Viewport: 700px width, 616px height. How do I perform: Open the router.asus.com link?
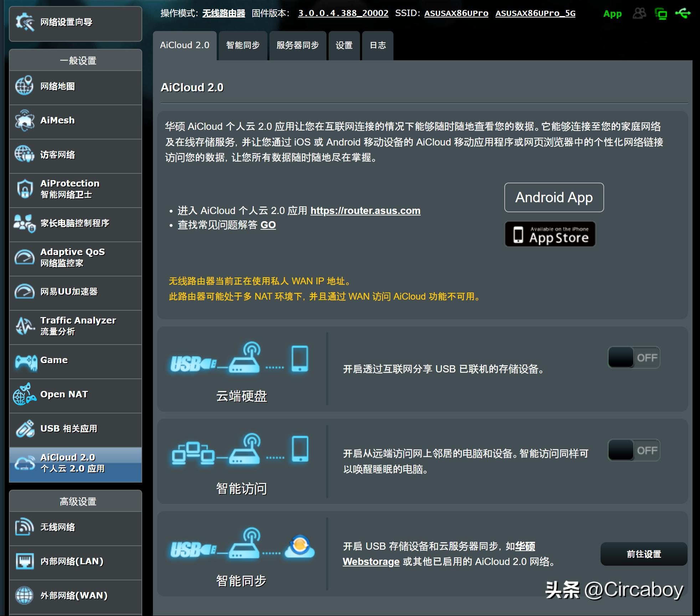tap(365, 210)
